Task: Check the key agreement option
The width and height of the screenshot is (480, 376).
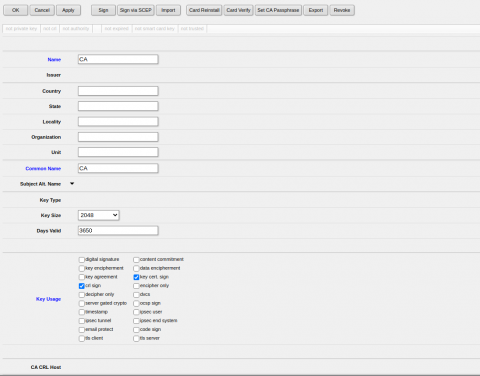Action: (82, 277)
